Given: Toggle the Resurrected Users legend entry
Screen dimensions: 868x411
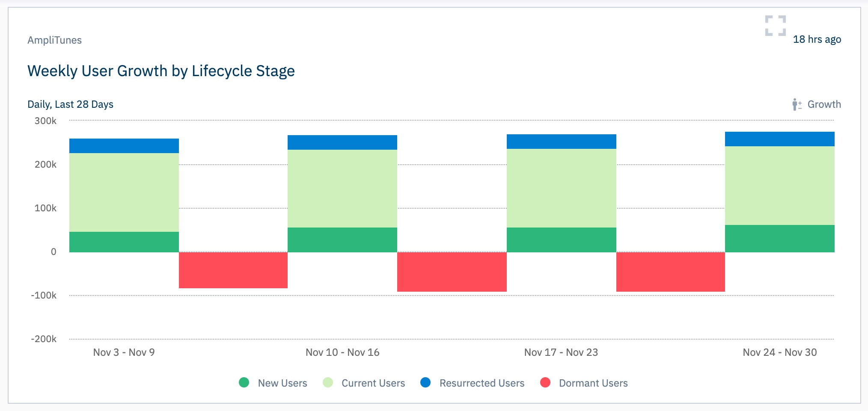Looking at the screenshot, I should click(x=482, y=383).
